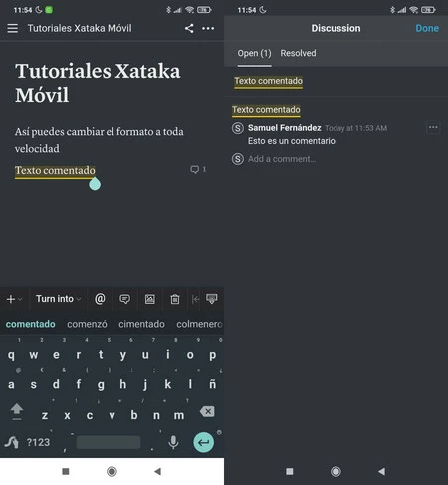Tap the breadcrumb title Tutoriales Xataka Móvil

80,28
